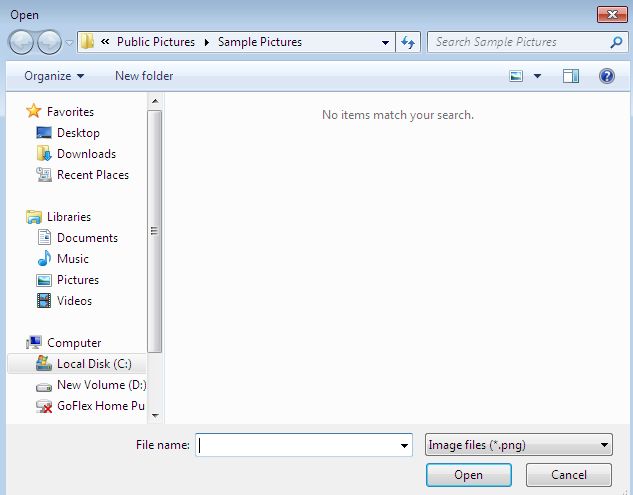Open the recent pages dropdown arrow

pyautogui.click(x=69, y=42)
